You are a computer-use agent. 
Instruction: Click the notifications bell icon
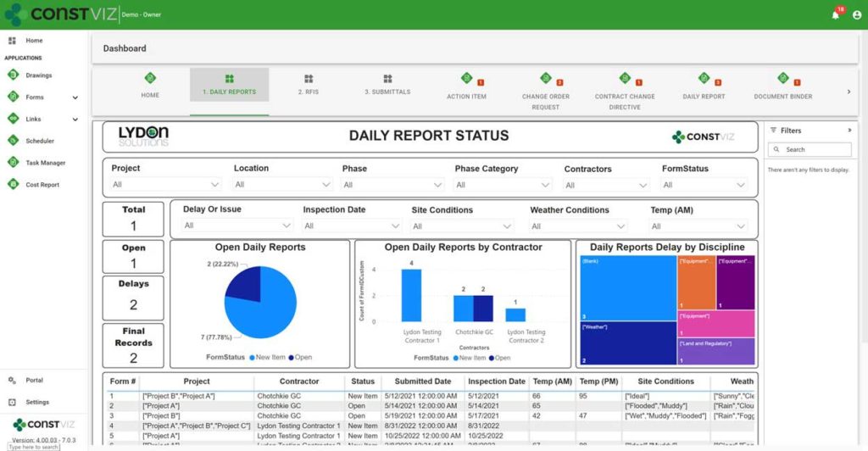pos(837,14)
